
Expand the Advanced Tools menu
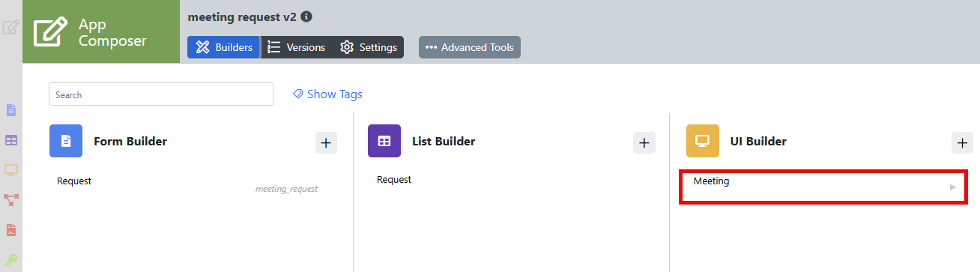[470, 47]
